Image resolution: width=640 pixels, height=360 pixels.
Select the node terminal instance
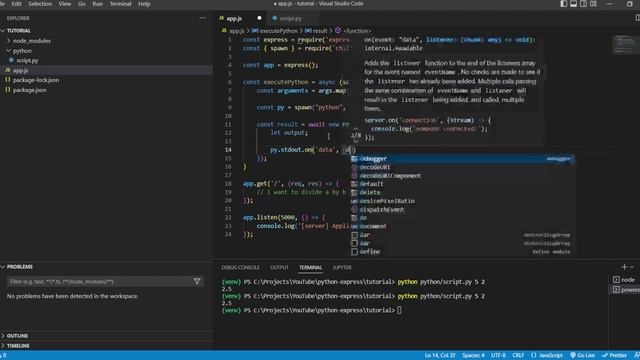(x=625, y=280)
